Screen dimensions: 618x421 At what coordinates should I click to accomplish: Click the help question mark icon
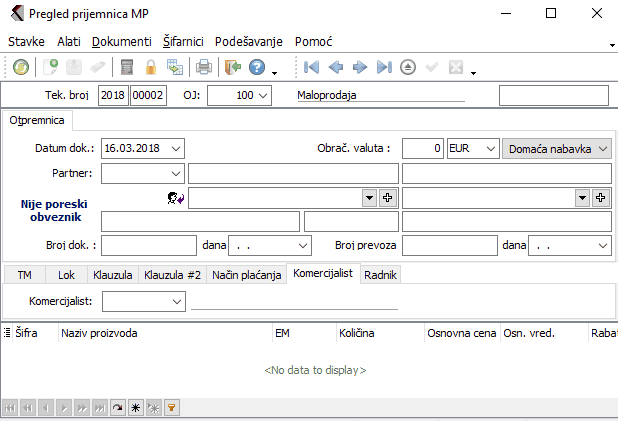pos(257,68)
